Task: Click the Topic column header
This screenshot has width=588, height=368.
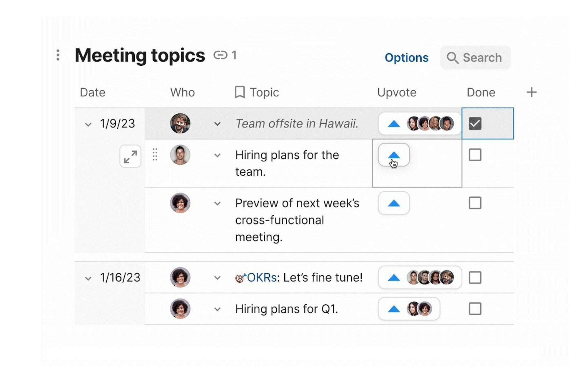Action: (x=264, y=92)
